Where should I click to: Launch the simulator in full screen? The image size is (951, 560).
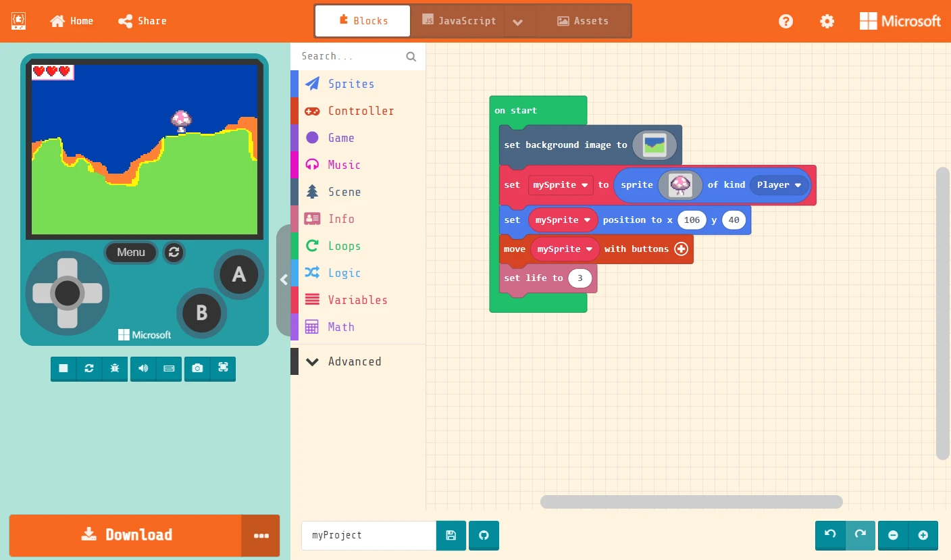223,368
